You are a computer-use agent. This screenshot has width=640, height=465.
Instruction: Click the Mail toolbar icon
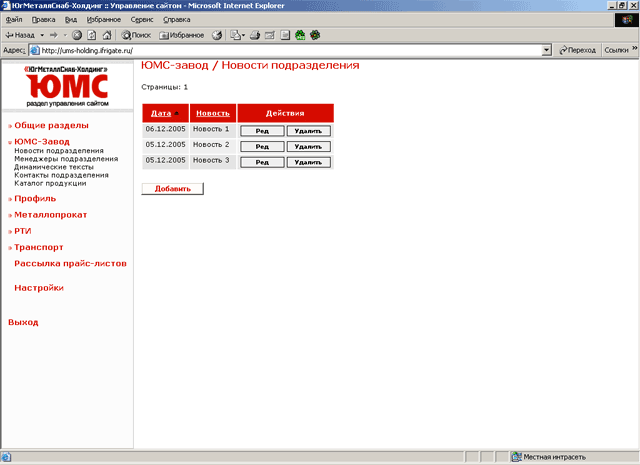tap(235, 35)
